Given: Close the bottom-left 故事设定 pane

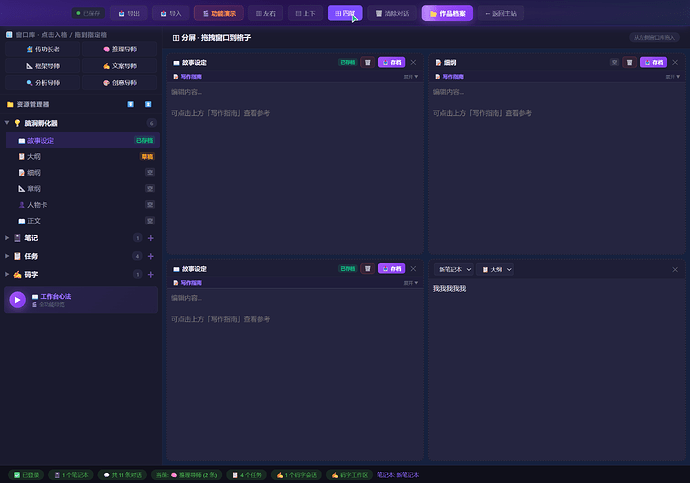Looking at the screenshot, I should 413,268.
